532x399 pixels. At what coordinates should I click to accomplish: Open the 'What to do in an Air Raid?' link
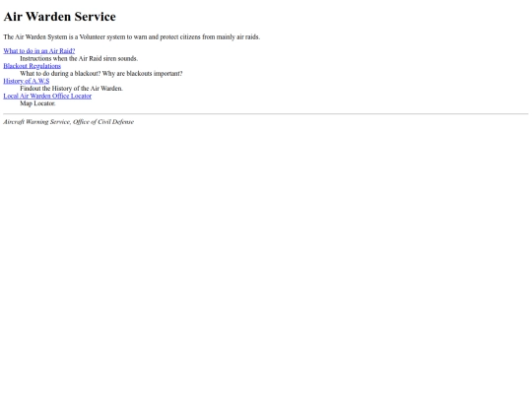click(39, 51)
